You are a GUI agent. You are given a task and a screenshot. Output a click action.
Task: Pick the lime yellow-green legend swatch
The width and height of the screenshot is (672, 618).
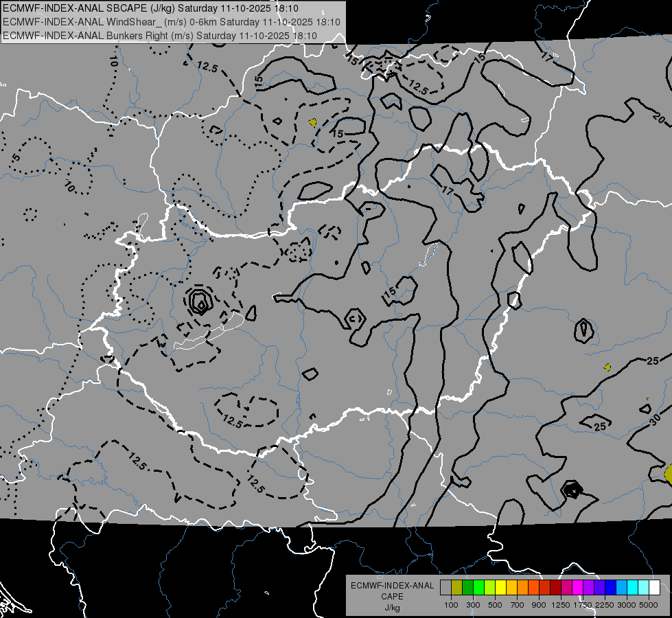(x=489, y=587)
